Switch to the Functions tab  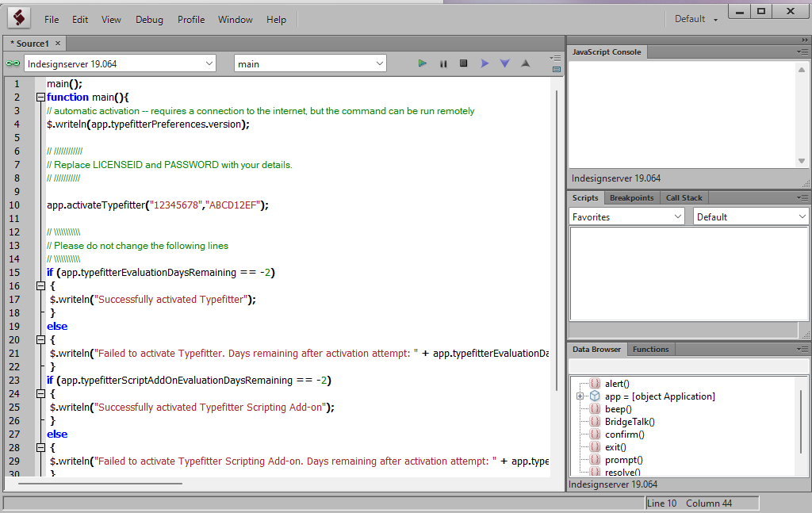[650, 350]
